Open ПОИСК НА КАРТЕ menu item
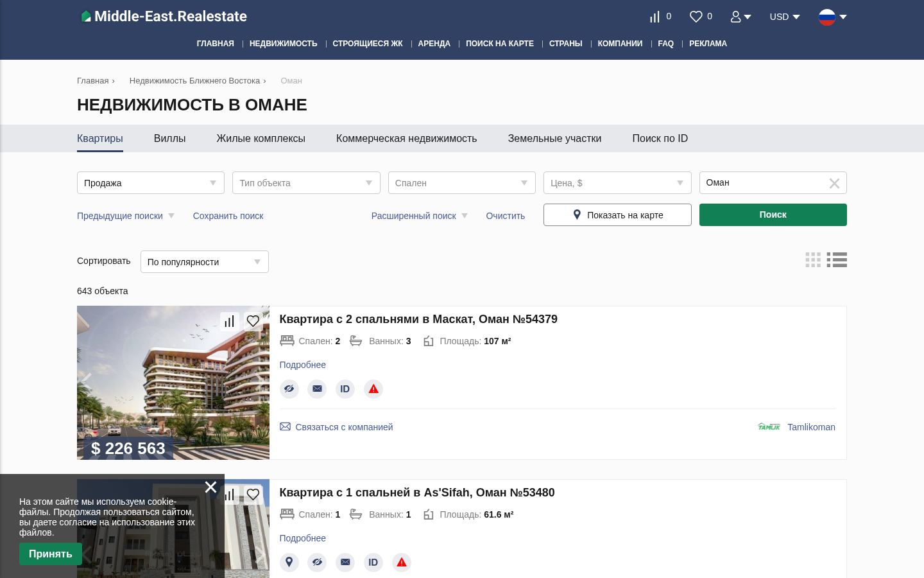 tap(500, 44)
